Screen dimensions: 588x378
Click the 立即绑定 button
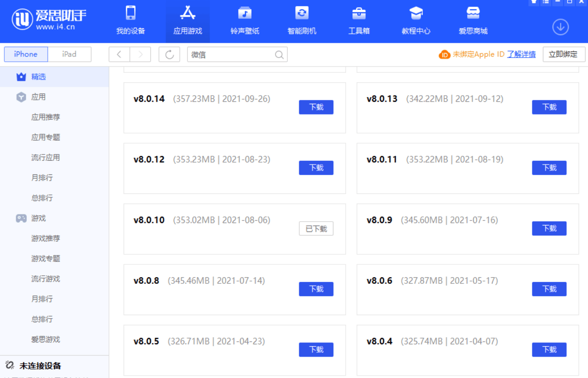pos(564,54)
